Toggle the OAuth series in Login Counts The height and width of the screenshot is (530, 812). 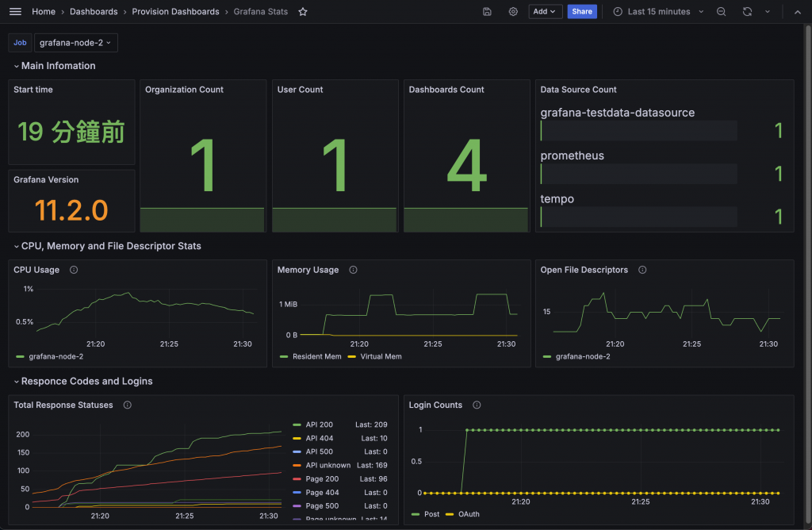click(469, 514)
